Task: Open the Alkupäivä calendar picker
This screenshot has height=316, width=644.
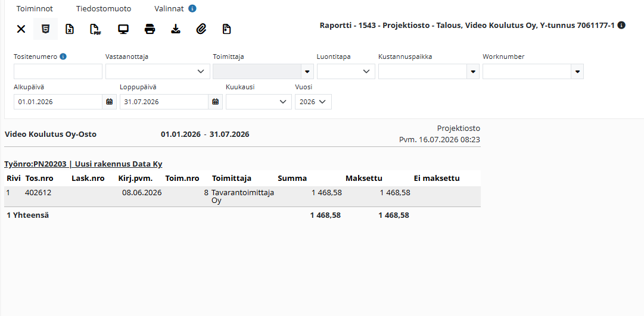Action: pos(109,102)
